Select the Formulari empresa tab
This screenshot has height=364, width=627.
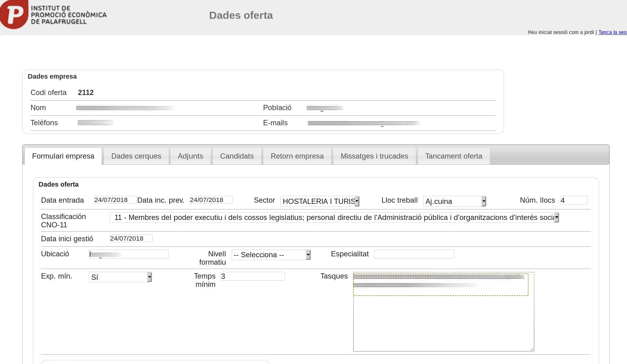(63, 156)
